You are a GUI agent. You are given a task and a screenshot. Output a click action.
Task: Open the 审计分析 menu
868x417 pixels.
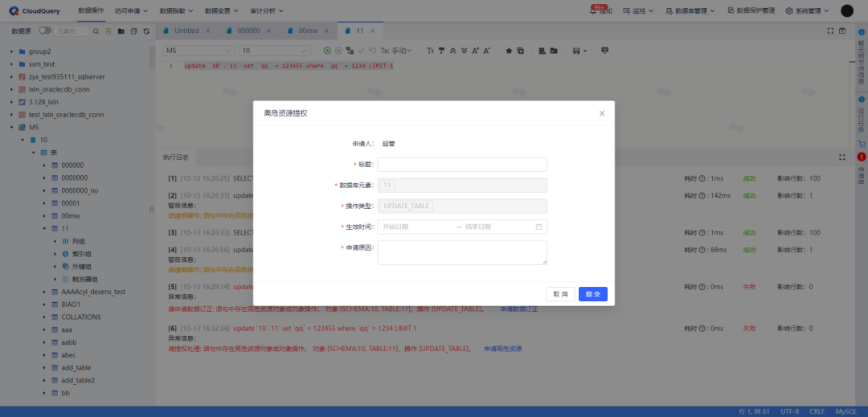coord(266,10)
